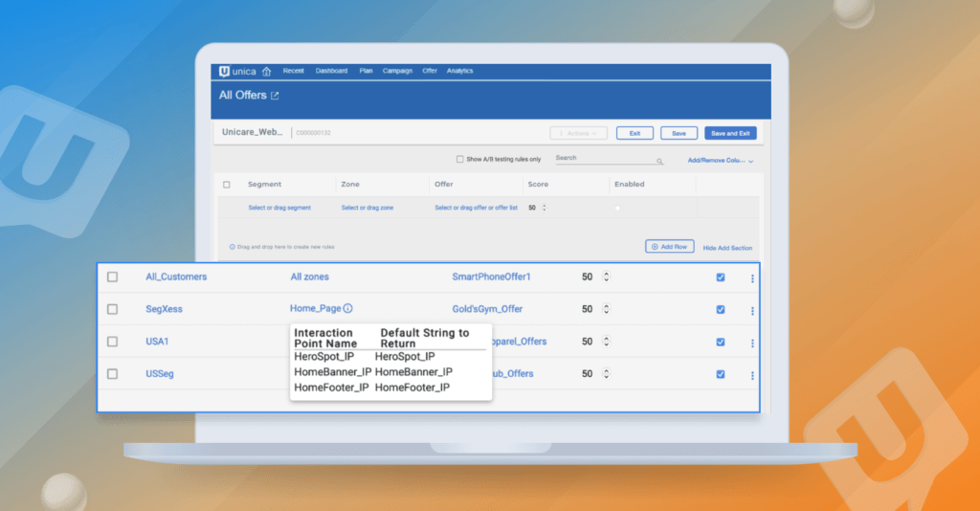Enable Show A/B testing rules only checkbox

click(459, 160)
